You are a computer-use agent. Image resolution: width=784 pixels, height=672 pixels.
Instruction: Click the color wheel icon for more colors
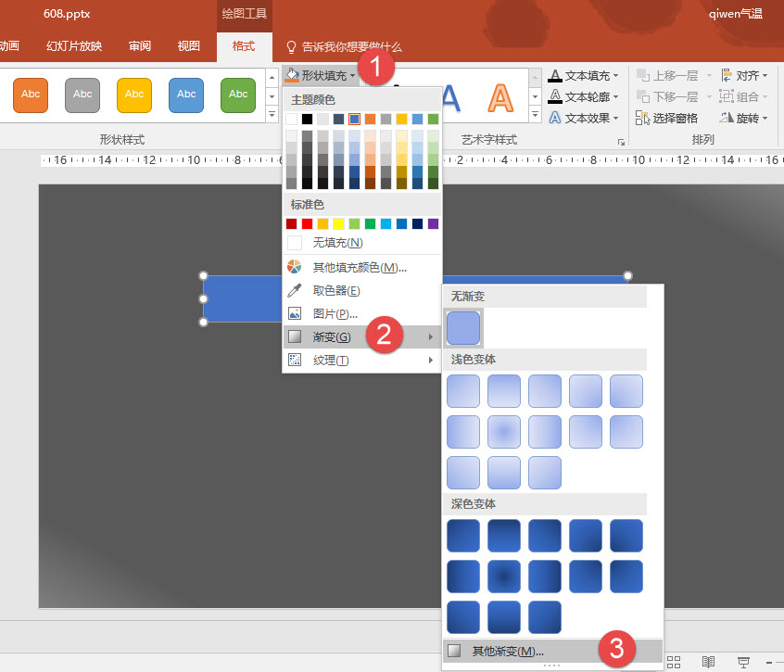(295, 267)
